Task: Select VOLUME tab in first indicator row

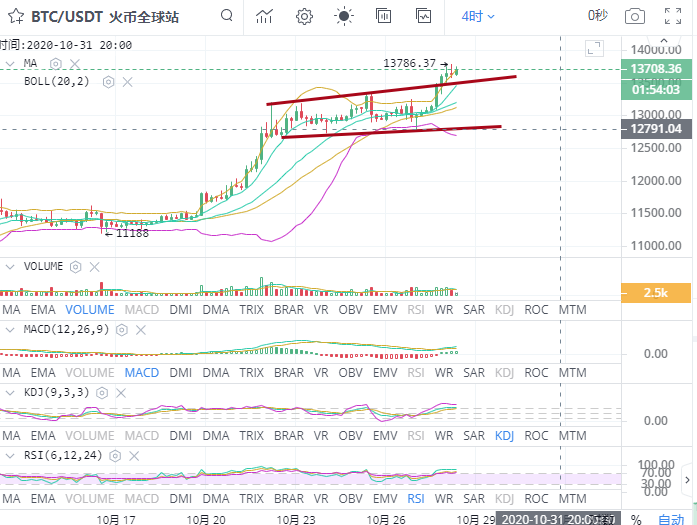Action: [x=90, y=310]
